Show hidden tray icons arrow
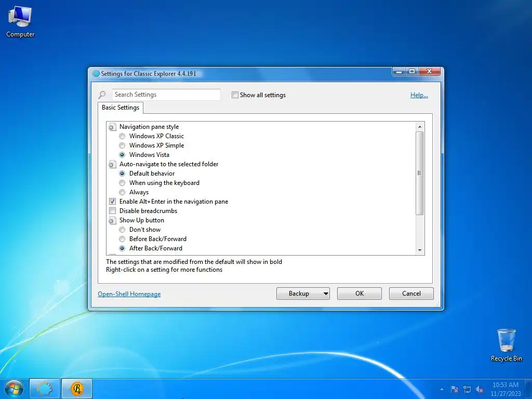Screen dimensions: 532x399 [x=442, y=389]
